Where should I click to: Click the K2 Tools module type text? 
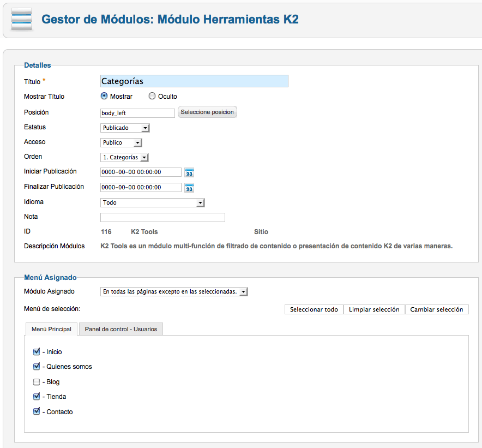[x=144, y=232]
